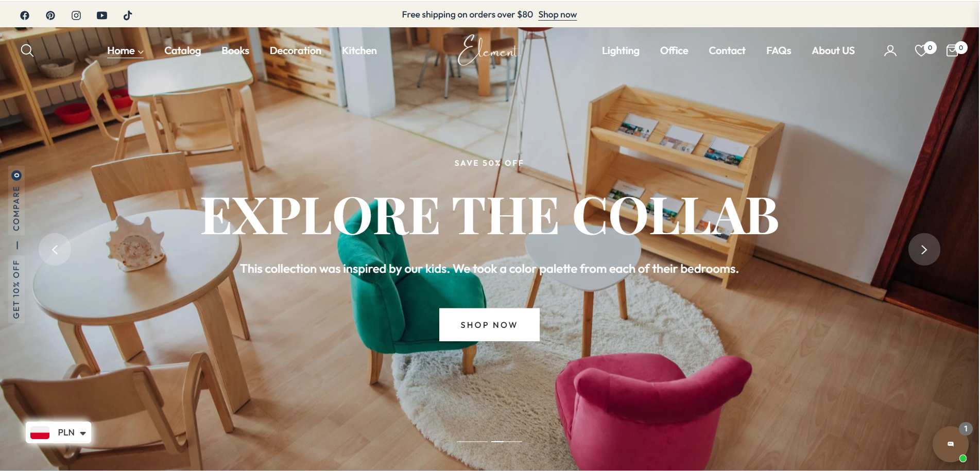The image size is (980, 471).
Task: Go to next slide arrow
Action: pyautogui.click(x=924, y=250)
